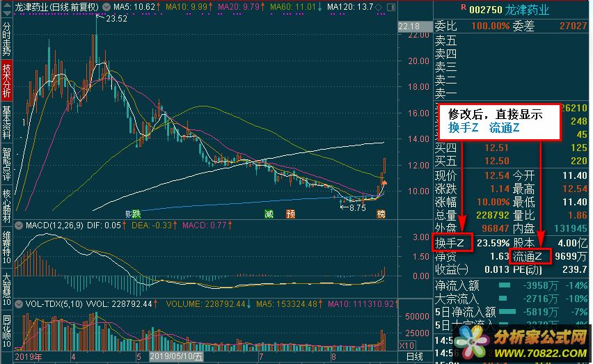Open the chart options dropdown beside 龙津药业 title

[x=107, y=7]
